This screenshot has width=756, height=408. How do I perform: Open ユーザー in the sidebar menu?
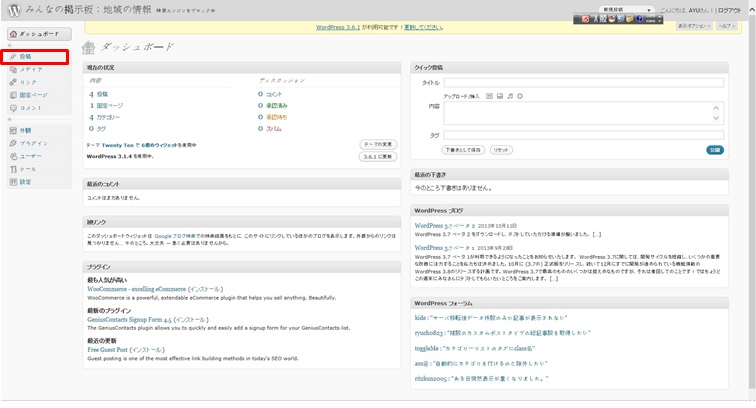coord(39,156)
